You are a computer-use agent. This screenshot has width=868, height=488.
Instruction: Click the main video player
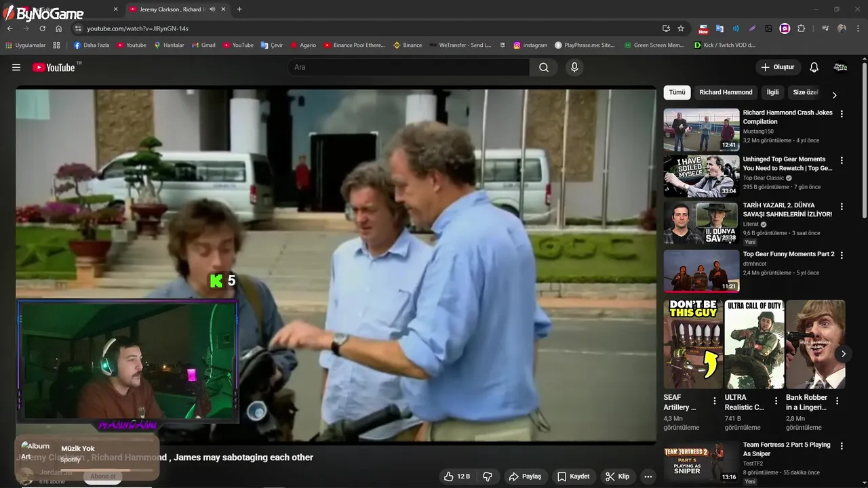coord(336,264)
